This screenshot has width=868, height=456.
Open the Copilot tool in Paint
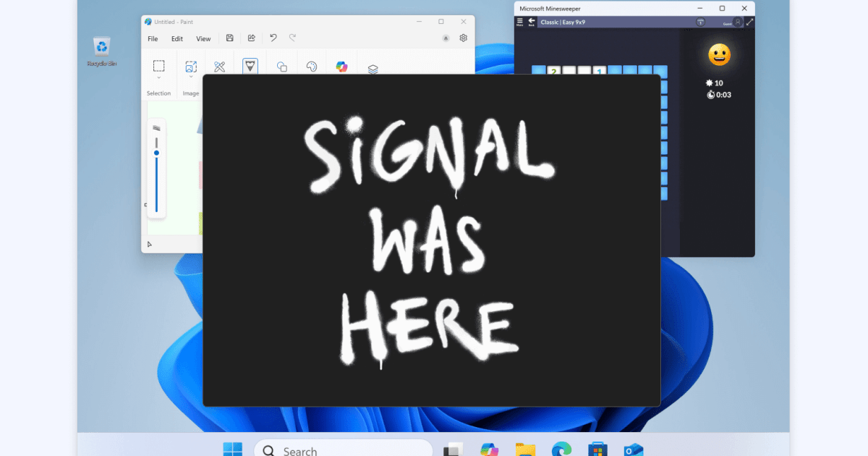coord(341,67)
